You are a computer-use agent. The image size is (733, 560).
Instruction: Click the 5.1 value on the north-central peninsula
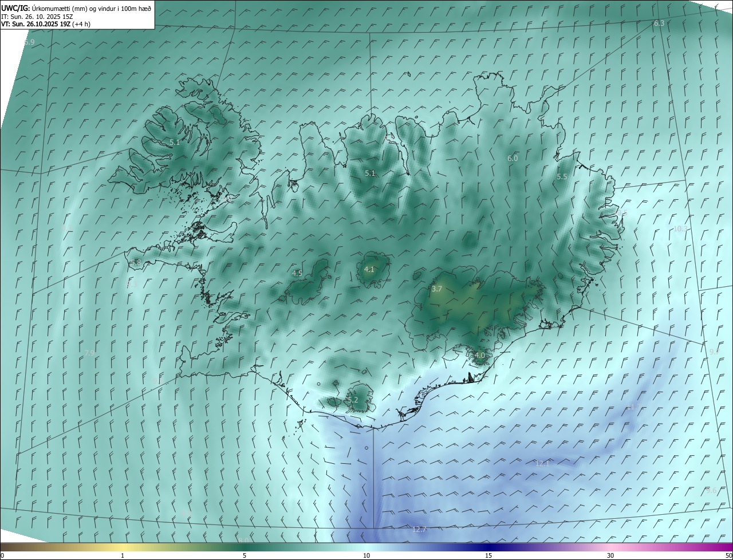(370, 173)
